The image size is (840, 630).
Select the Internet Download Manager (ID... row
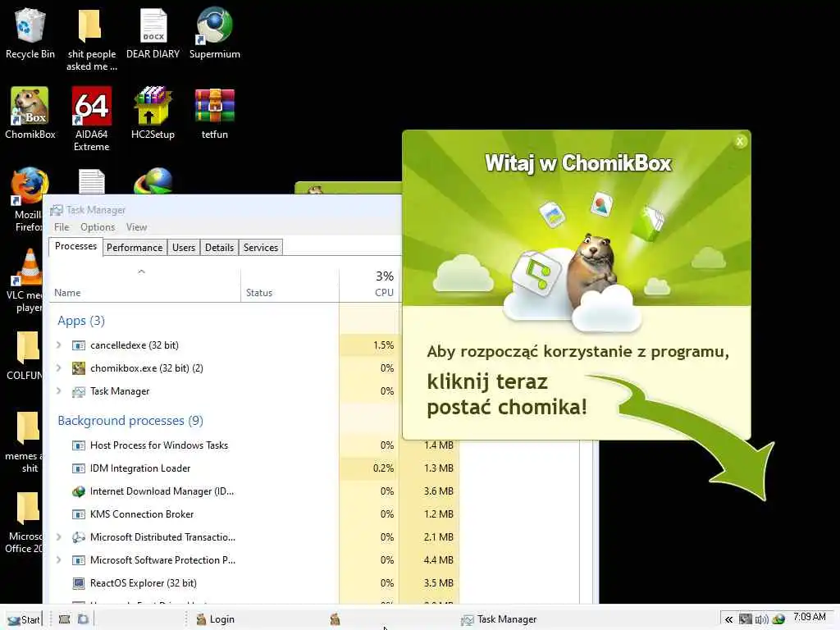(254, 491)
